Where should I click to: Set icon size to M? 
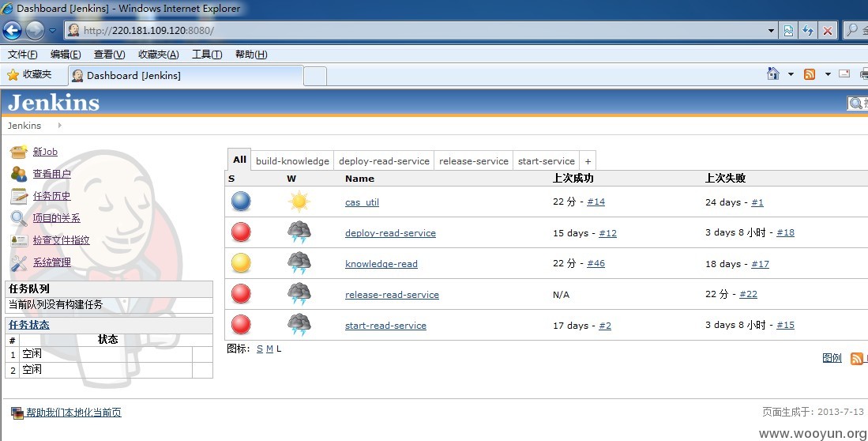tap(269, 349)
